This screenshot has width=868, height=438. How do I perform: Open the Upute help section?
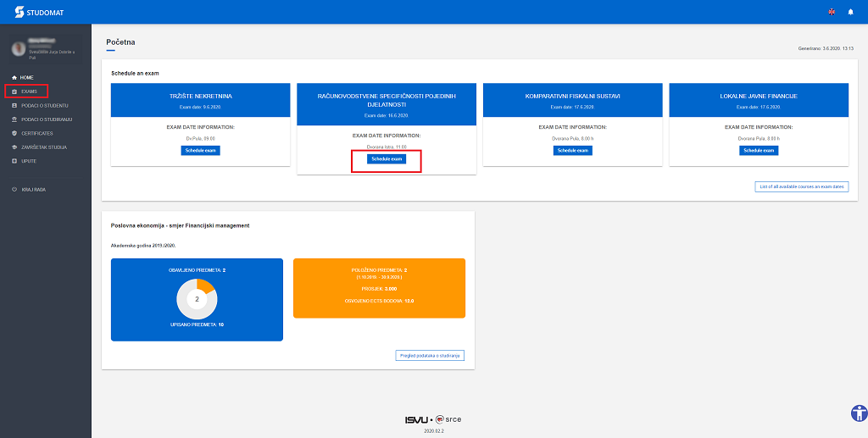point(28,160)
